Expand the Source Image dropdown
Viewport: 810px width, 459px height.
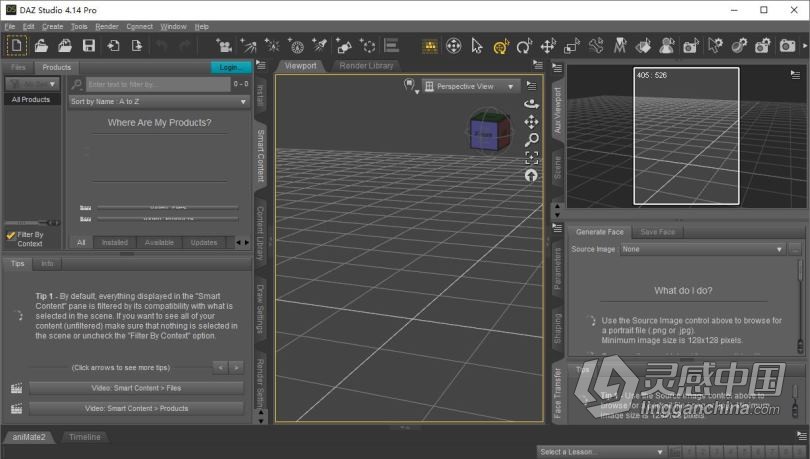(703, 249)
